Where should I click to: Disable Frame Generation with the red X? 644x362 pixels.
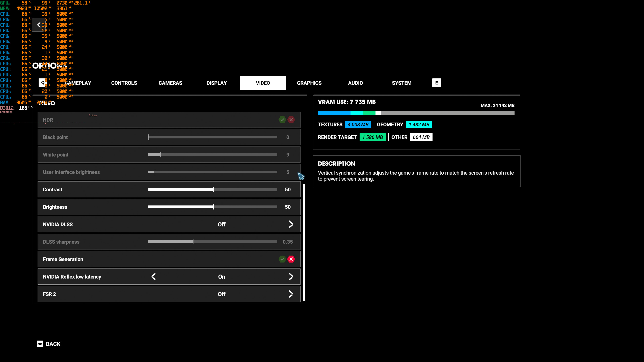click(291, 259)
